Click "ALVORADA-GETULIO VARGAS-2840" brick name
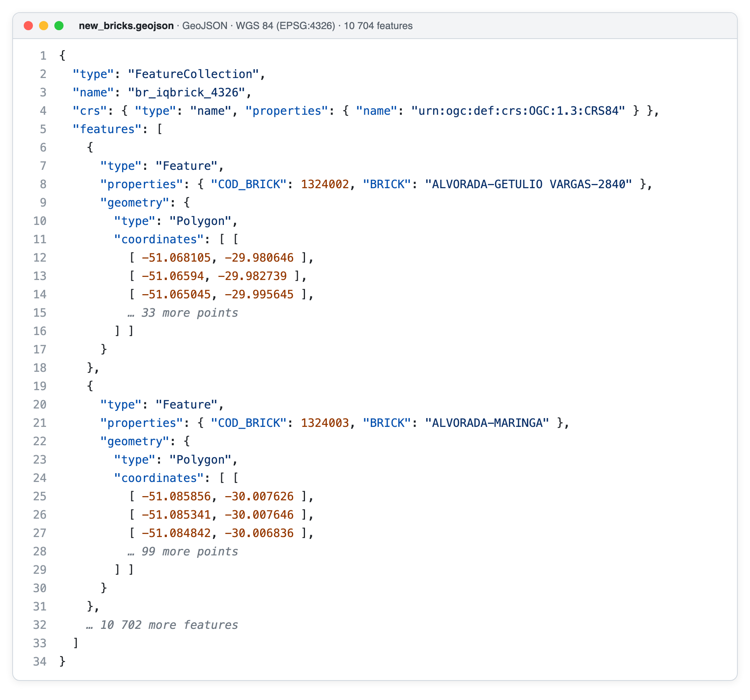The image size is (750, 700). point(528,184)
